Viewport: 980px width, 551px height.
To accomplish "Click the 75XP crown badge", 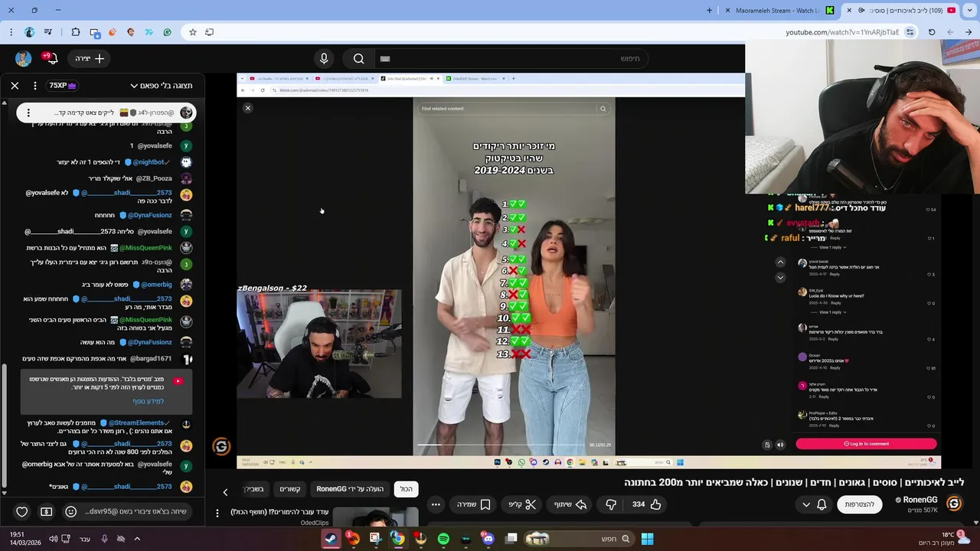I will (63, 86).
